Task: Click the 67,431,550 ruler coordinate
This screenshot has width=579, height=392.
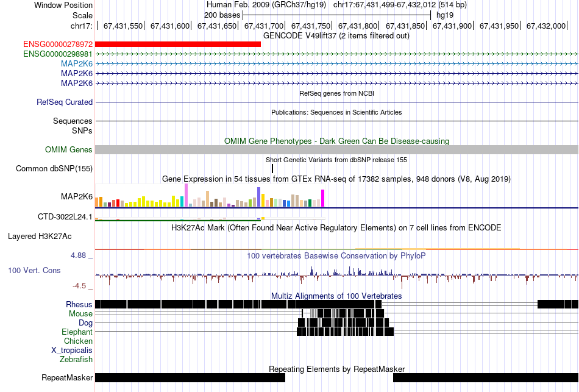Action: 123,26
